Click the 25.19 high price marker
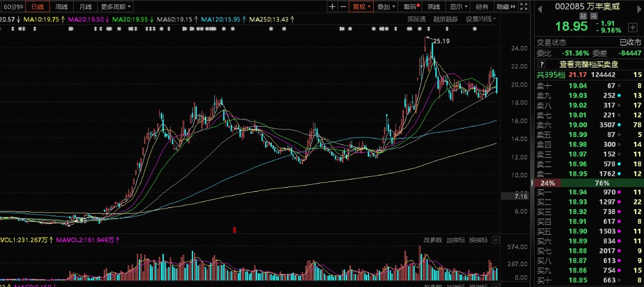The width and height of the screenshot is (644, 287). (440, 41)
